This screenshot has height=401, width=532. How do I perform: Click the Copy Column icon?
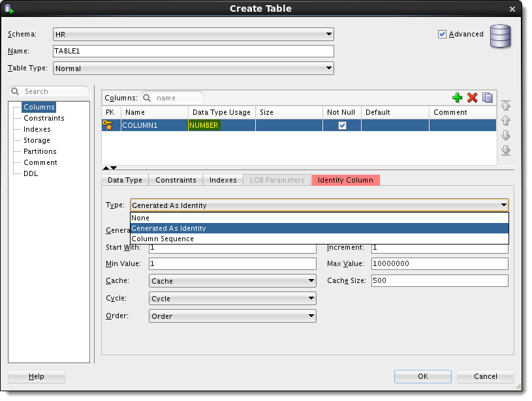tap(487, 98)
